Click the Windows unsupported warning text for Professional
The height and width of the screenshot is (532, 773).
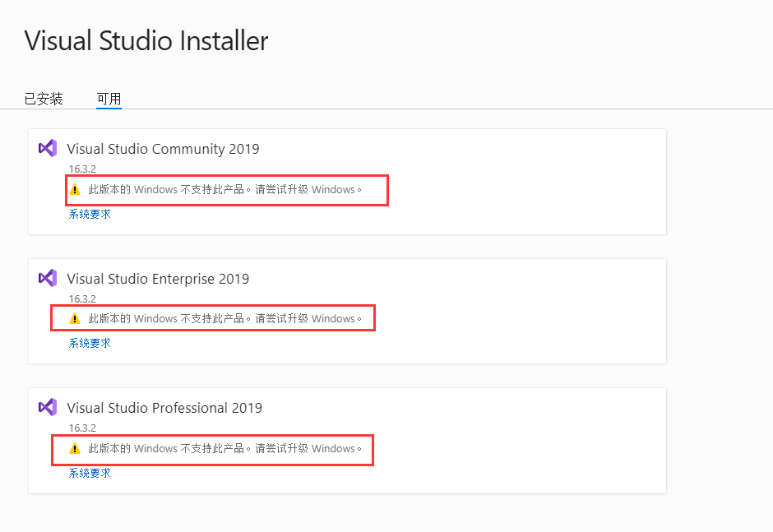click(x=225, y=448)
